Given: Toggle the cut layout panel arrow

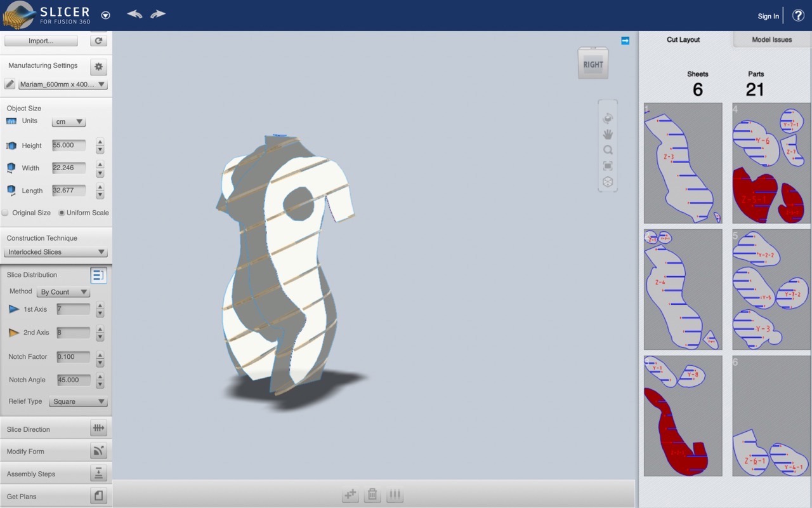Looking at the screenshot, I should [625, 41].
